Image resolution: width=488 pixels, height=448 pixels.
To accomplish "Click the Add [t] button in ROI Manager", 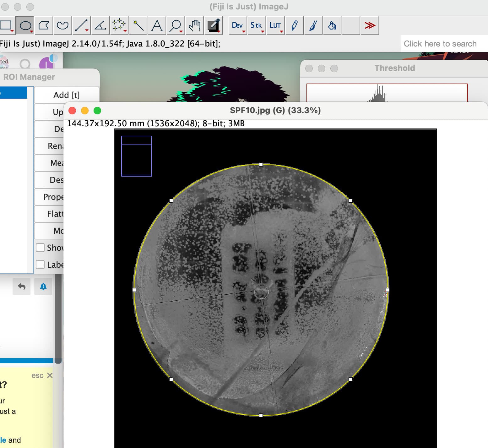I will pyautogui.click(x=66, y=95).
